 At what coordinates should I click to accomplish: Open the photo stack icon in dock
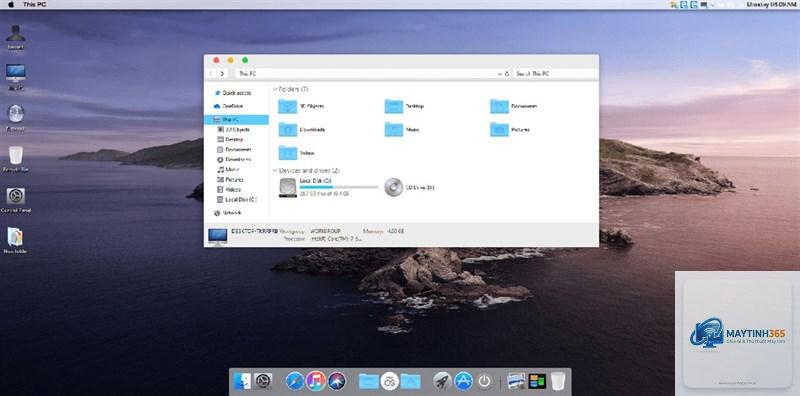[516, 381]
